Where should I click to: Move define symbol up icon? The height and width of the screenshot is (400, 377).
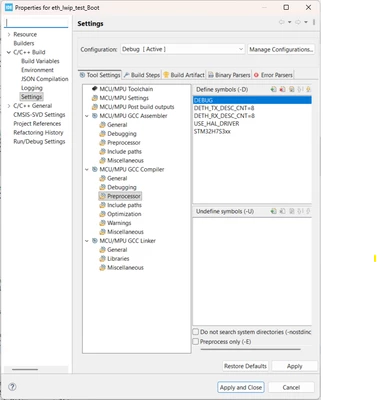click(x=300, y=89)
